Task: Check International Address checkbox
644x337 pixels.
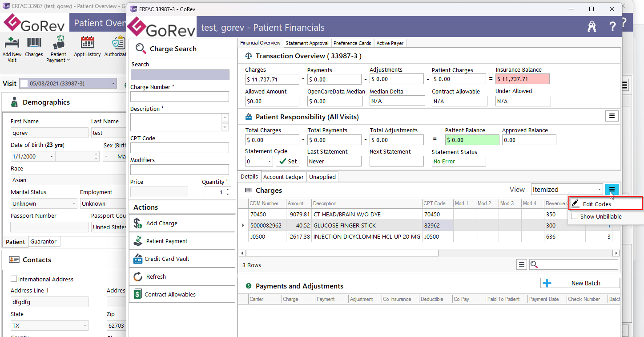Action: [14, 279]
